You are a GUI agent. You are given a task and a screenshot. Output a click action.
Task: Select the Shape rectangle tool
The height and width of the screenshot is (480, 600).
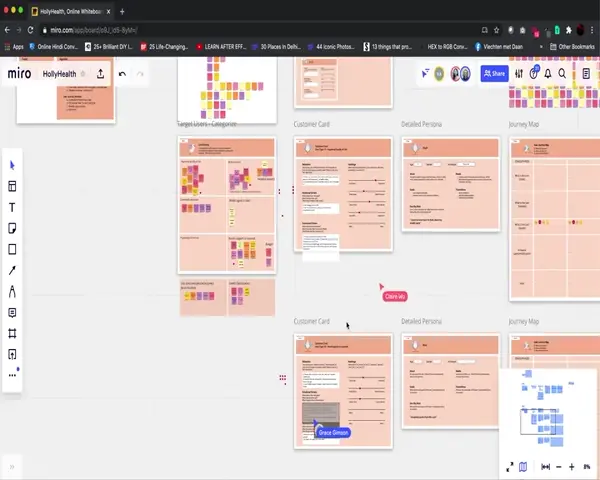12,250
